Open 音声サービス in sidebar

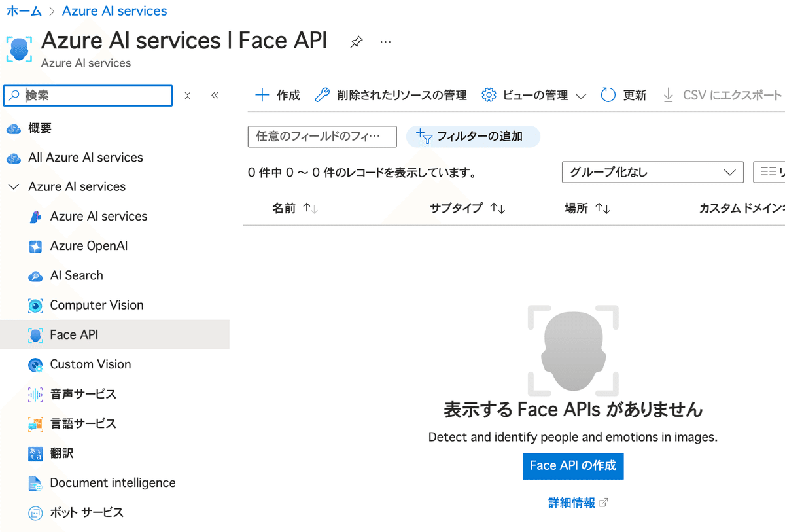click(x=83, y=394)
